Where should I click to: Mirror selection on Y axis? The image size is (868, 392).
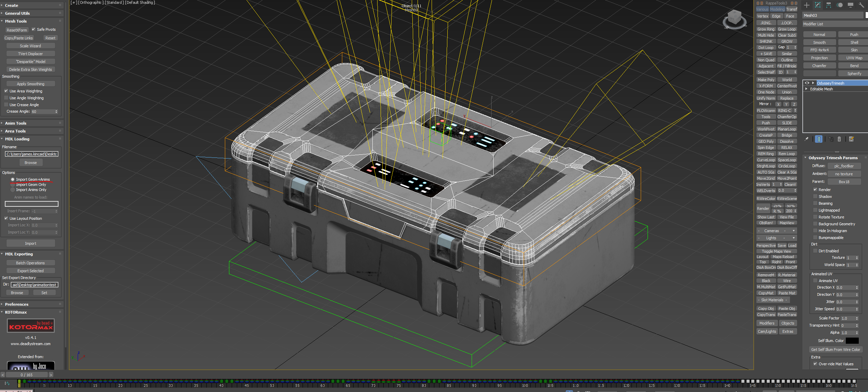tap(786, 104)
